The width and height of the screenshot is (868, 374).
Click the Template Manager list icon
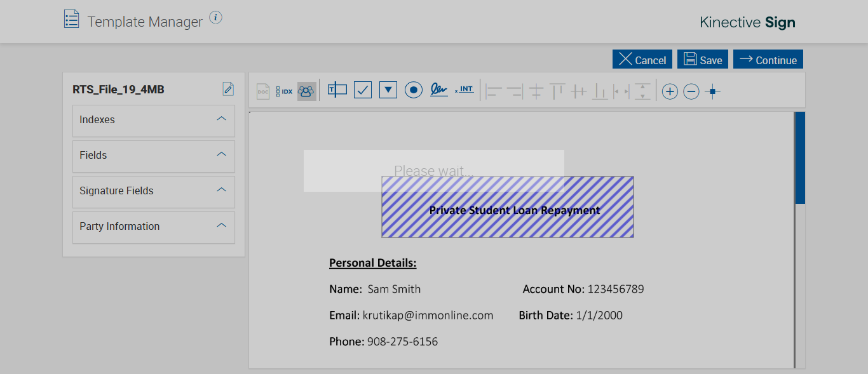tap(72, 19)
